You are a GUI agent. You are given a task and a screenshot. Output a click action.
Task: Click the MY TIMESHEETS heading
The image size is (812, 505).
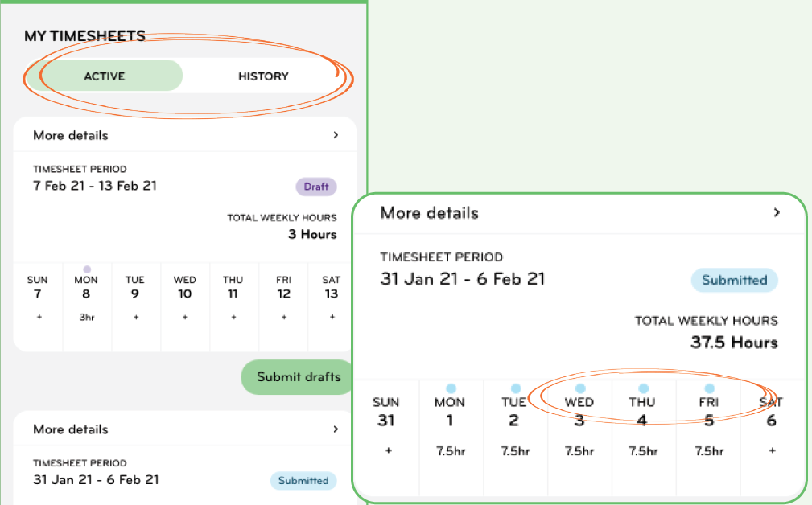coord(85,35)
